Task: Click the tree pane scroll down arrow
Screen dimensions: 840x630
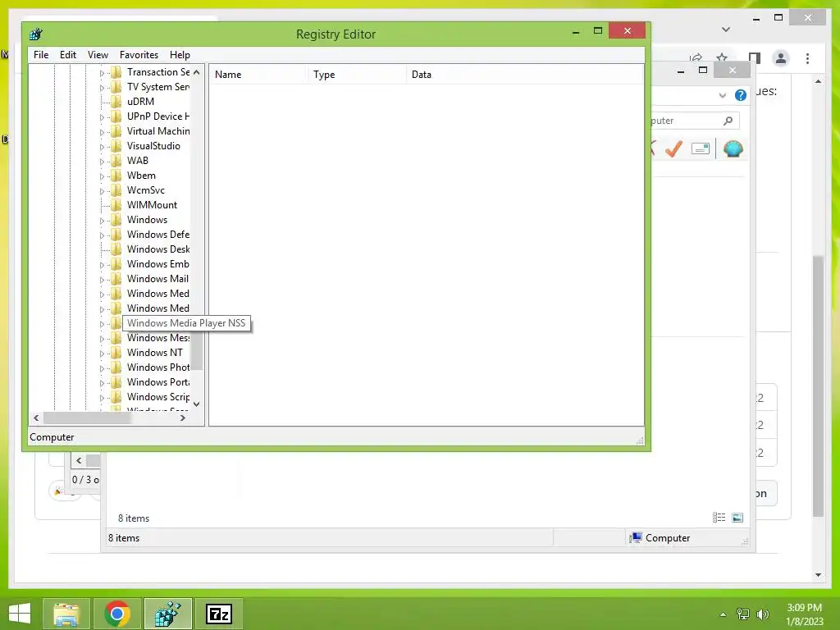Action: (197, 404)
